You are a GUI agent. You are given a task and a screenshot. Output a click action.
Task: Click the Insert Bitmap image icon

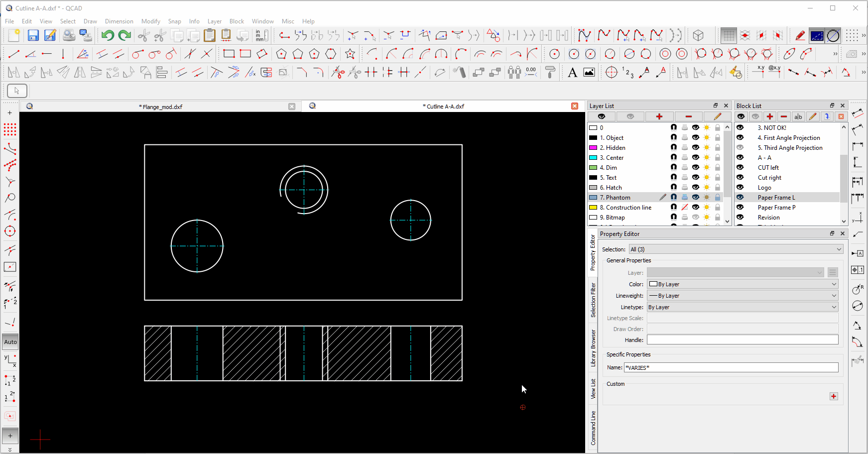click(x=589, y=73)
